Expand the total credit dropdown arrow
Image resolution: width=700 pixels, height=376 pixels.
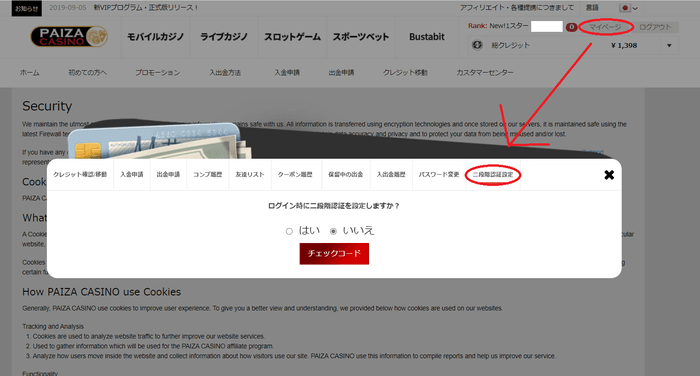point(669,46)
